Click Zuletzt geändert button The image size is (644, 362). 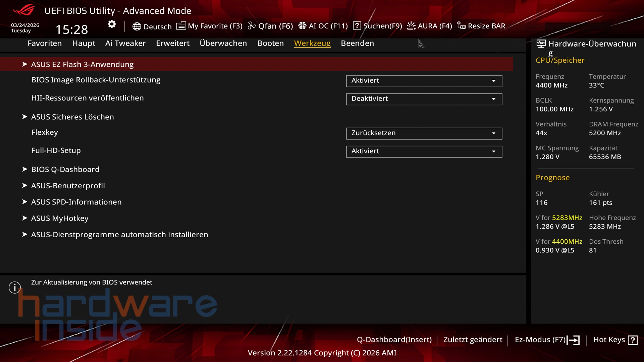pos(473,340)
